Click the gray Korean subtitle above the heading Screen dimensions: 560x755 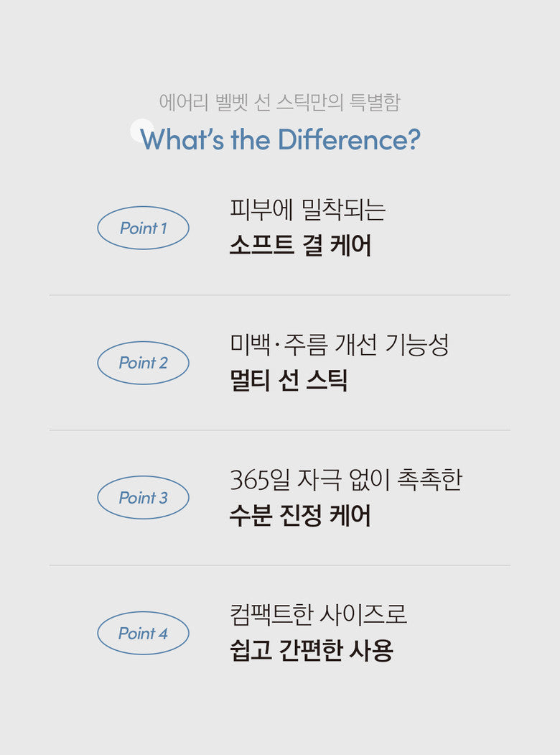(279, 102)
